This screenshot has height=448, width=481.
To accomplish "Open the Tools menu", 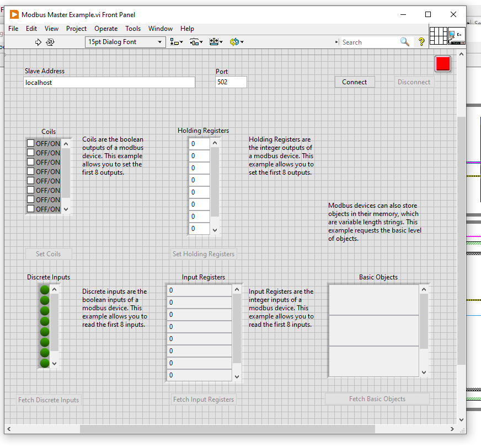I will (x=133, y=29).
